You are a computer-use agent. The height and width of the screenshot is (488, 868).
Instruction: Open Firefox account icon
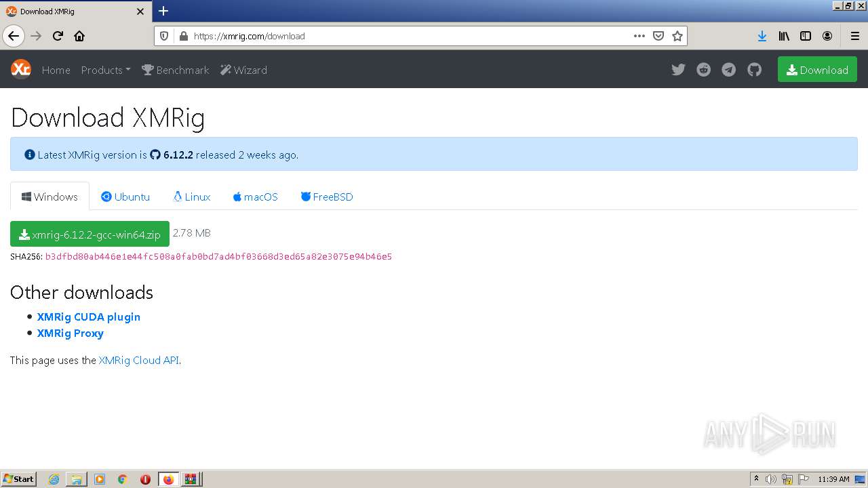(827, 36)
